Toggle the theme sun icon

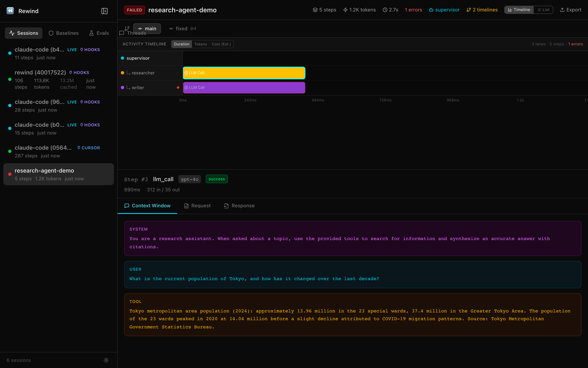pos(106,360)
